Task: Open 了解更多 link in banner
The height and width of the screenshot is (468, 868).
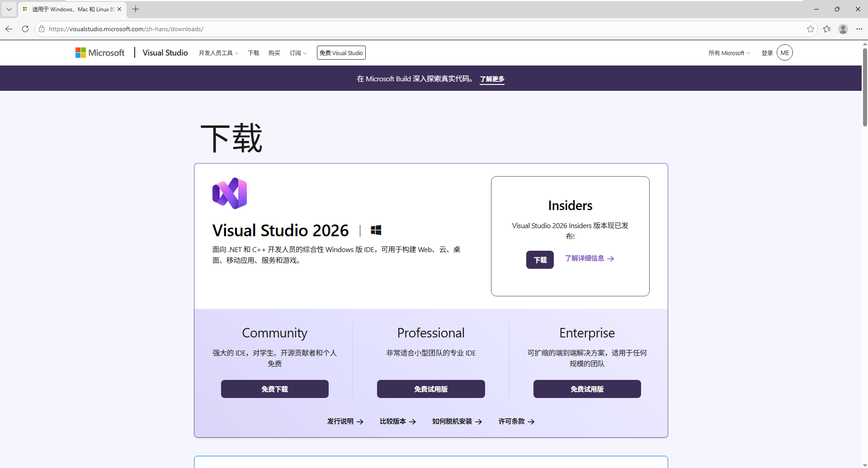Action: point(492,79)
